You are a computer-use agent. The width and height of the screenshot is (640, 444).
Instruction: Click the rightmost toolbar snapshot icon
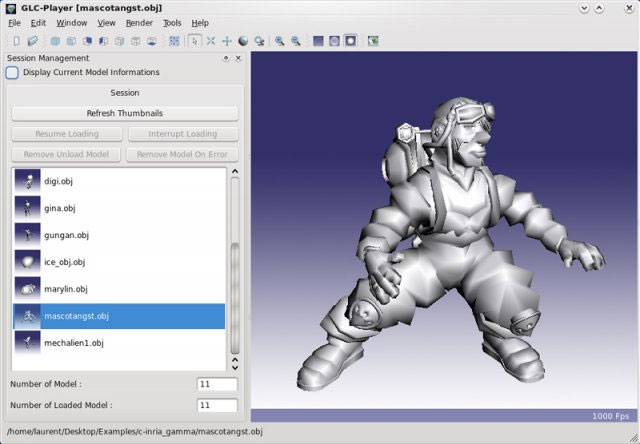[x=373, y=41]
